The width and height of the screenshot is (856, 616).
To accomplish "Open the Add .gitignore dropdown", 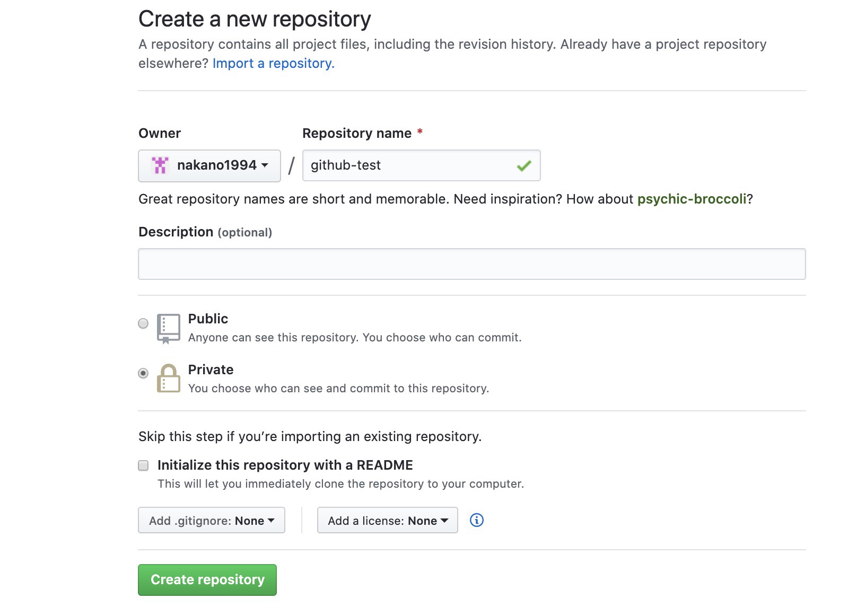I will pos(212,520).
